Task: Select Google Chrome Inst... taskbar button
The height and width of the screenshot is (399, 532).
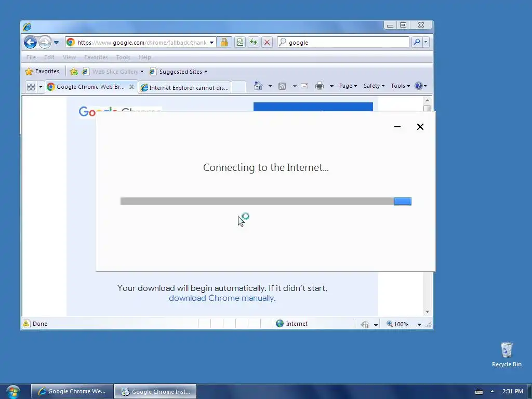Action: (x=155, y=392)
